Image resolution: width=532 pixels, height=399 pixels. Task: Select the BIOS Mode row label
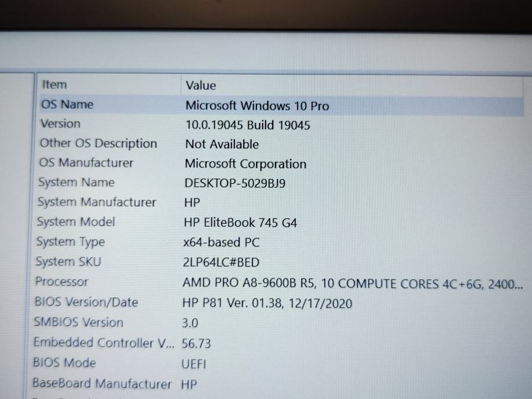(x=64, y=363)
